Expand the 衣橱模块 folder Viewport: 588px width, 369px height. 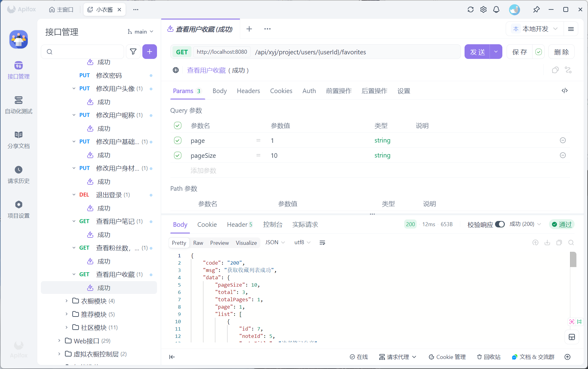[x=67, y=301]
